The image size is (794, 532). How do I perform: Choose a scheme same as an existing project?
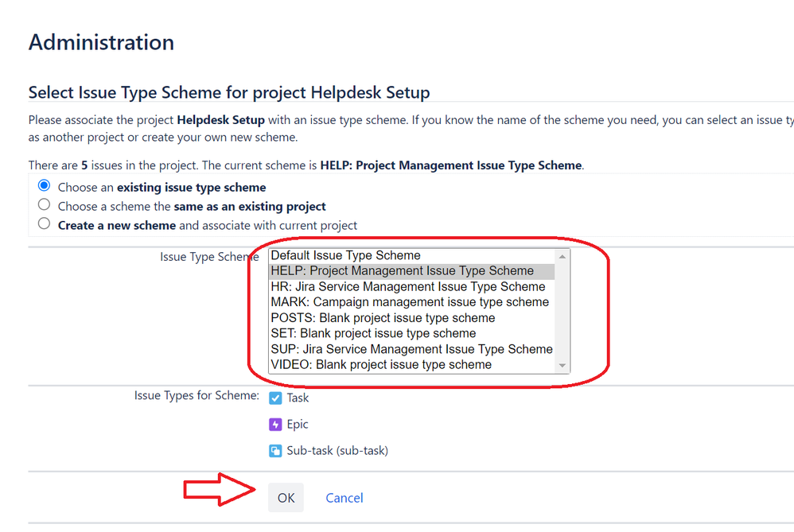pos(44,204)
